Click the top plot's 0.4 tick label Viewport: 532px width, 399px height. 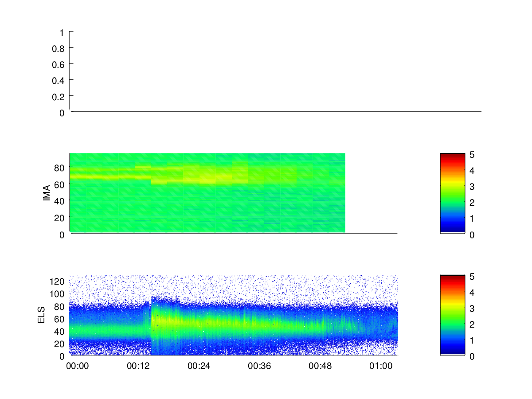[58, 81]
